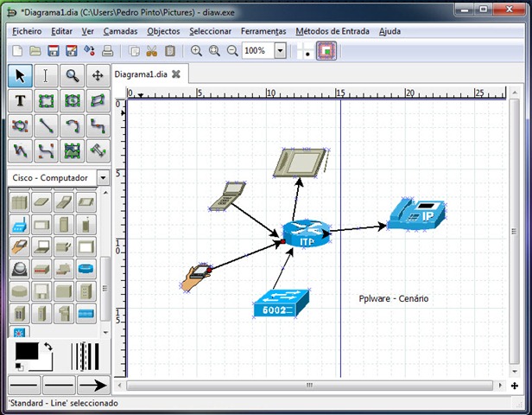
Task: Click the canvas navigation cross icon
Action: click(x=515, y=386)
